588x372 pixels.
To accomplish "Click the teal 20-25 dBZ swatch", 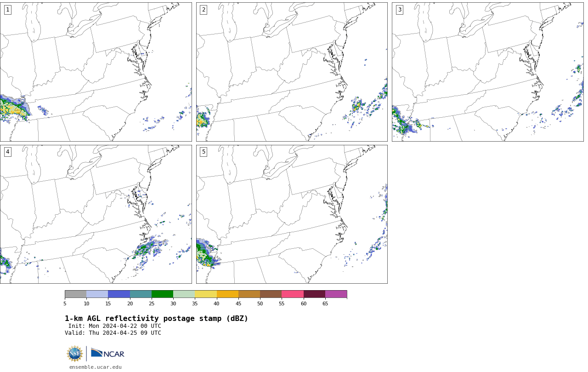I will tap(141, 294).
